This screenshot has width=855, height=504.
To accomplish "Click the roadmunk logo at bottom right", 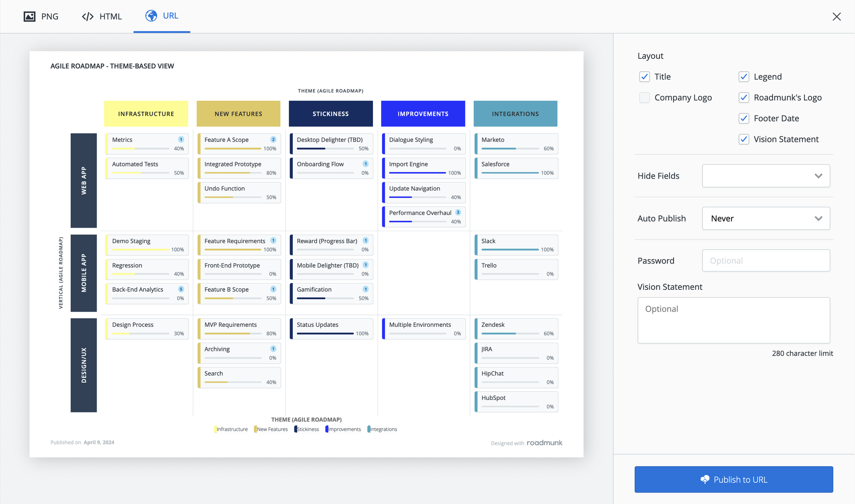I will (545, 443).
